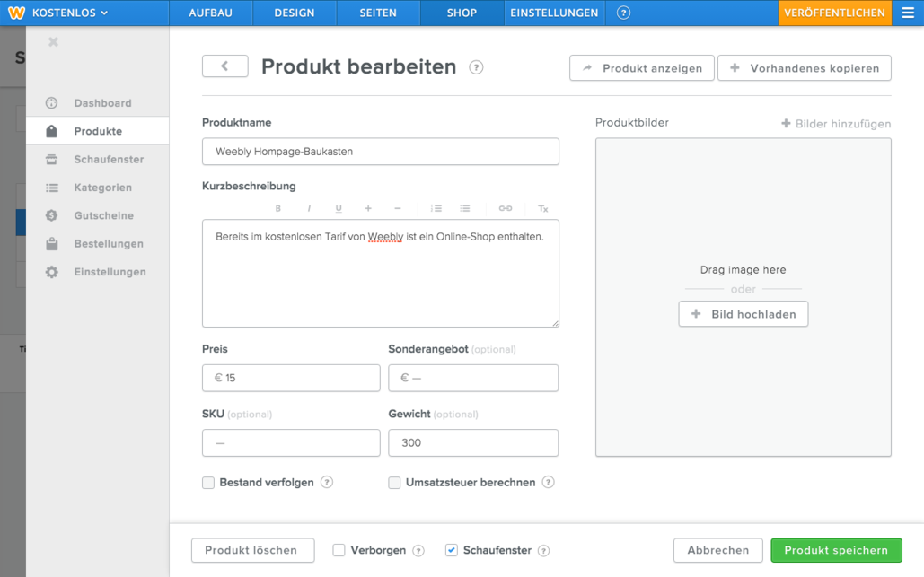Enable the Bestand verfolgen checkbox
Screen dimensions: 924x577
coord(208,483)
